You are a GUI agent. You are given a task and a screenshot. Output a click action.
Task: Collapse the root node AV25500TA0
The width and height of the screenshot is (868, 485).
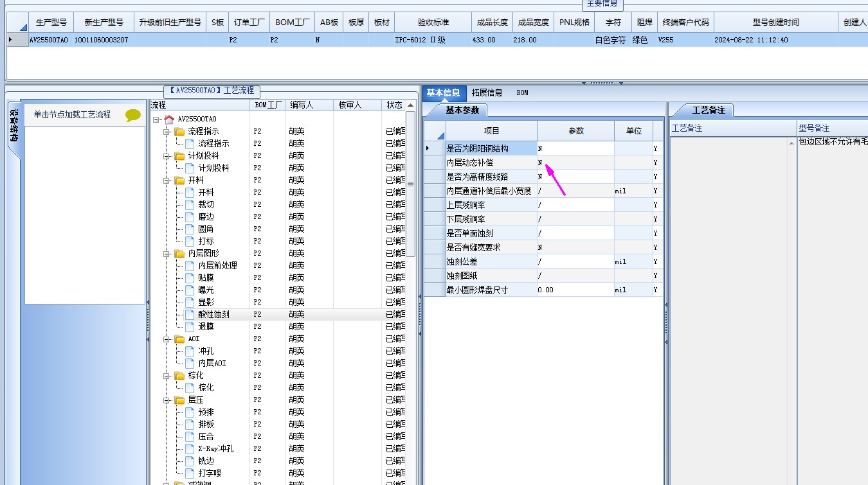156,119
